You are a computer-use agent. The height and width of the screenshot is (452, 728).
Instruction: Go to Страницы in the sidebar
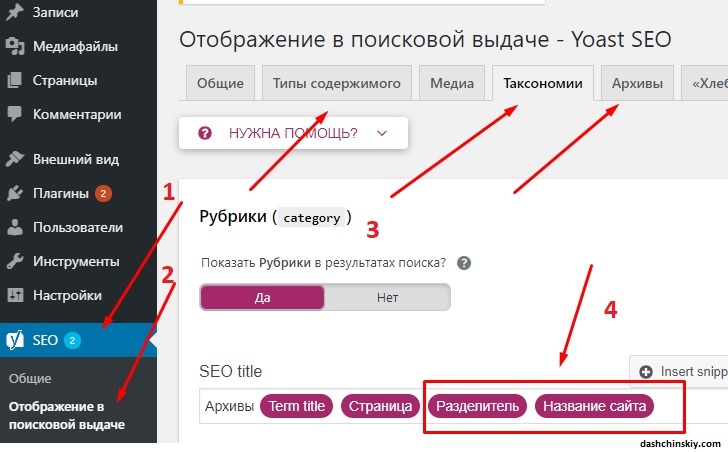65,80
